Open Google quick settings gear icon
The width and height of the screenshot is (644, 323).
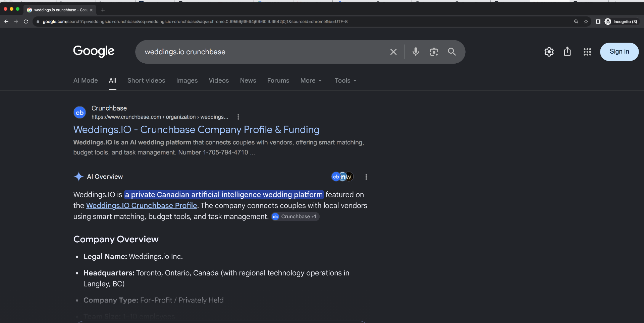[549, 52]
